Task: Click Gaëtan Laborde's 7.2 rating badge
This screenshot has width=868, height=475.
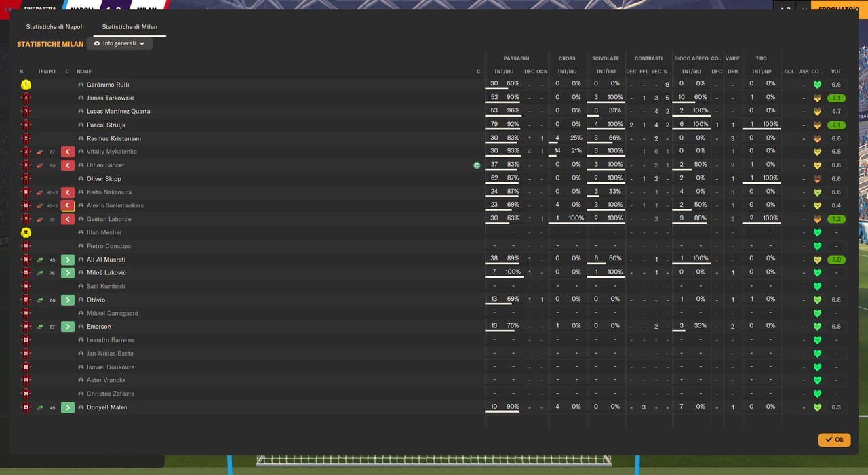Action: [836, 219]
